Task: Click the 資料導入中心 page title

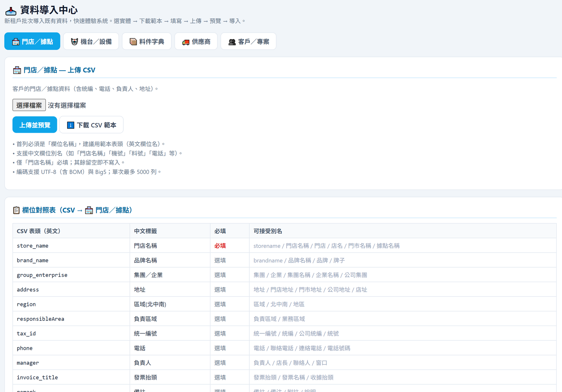Action: [49, 10]
